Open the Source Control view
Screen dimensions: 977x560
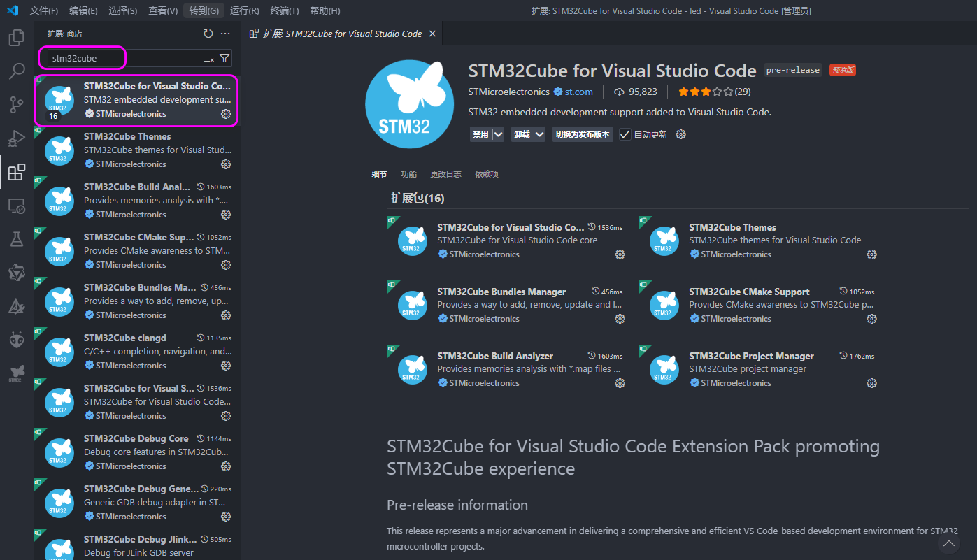coord(17,105)
